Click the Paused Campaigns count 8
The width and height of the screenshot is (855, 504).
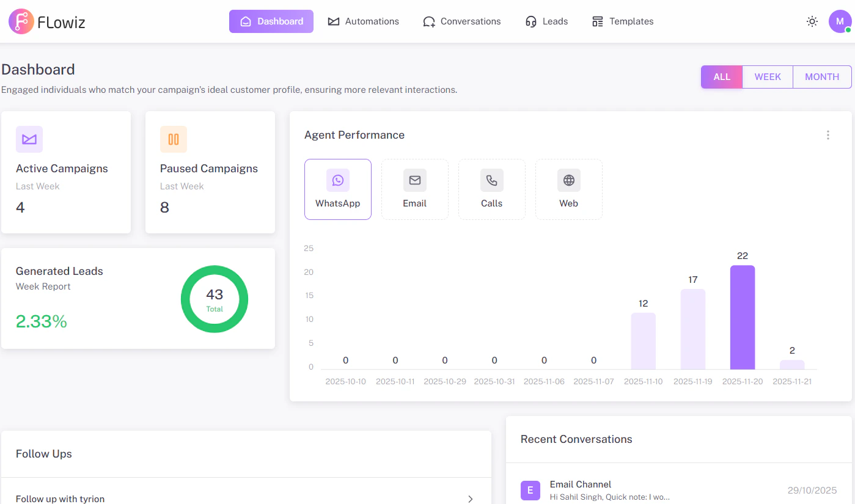(164, 208)
